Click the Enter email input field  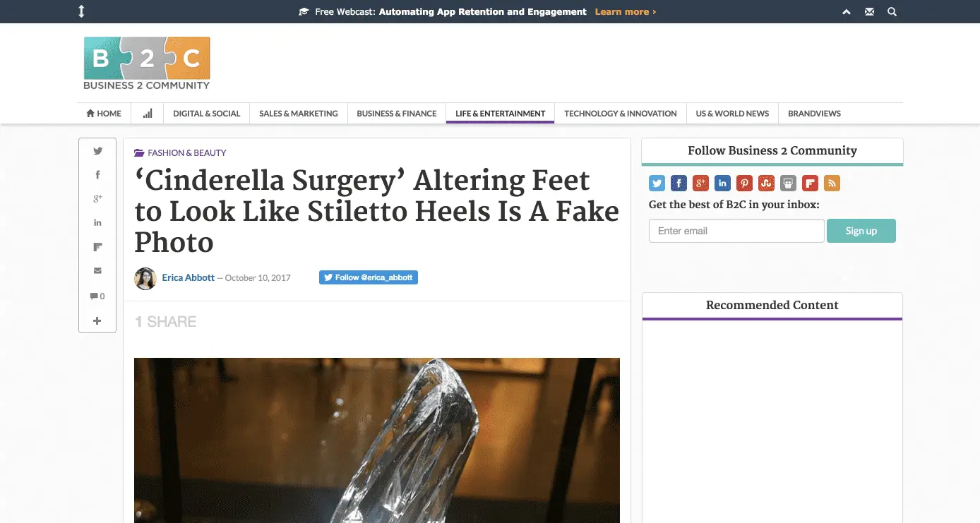pos(736,231)
